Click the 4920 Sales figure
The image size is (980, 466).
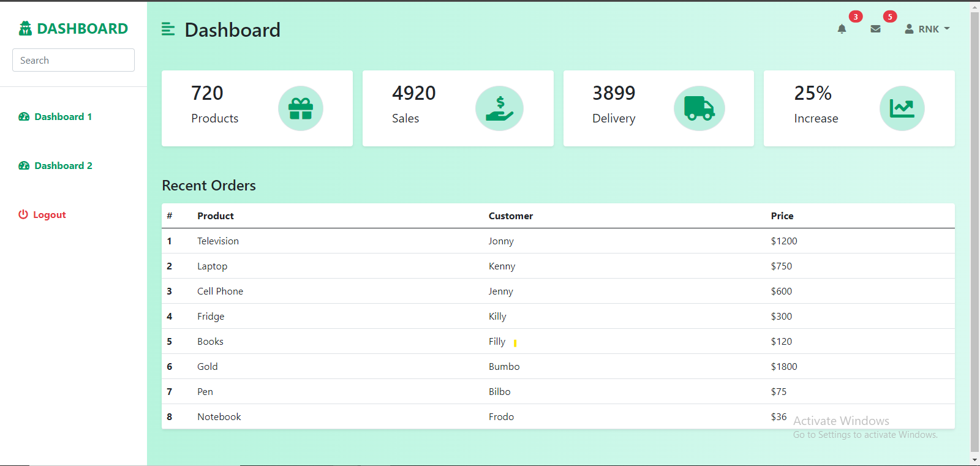[414, 93]
